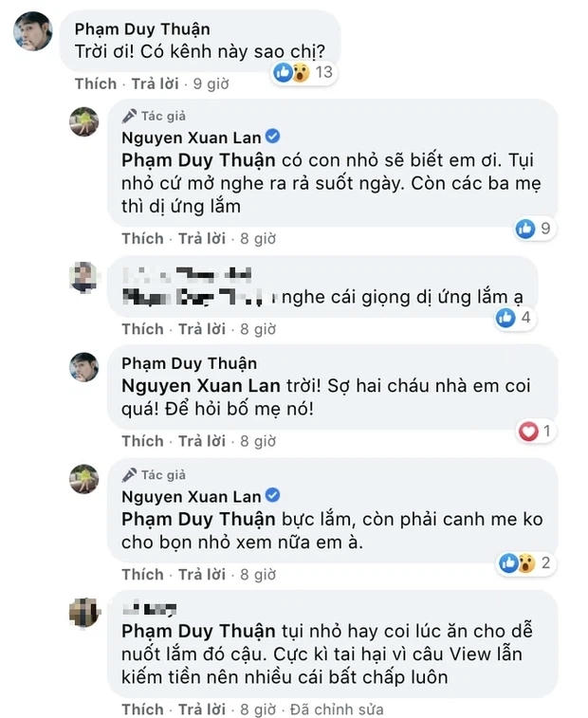Click tagged Nguyen Xuan Lan mention in Thuận's reply
588x718 pixels.
click(200, 386)
